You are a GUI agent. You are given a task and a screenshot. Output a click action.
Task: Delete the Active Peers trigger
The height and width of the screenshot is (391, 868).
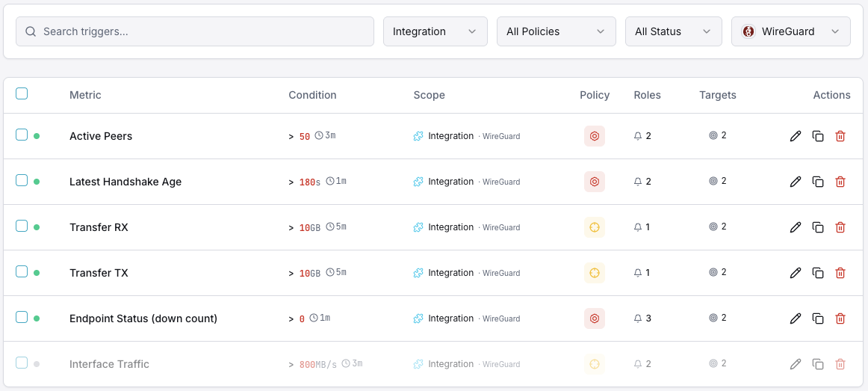840,135
